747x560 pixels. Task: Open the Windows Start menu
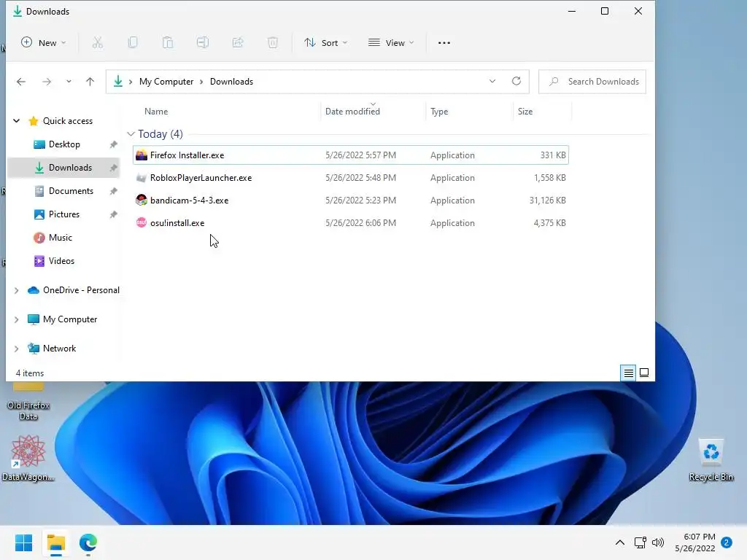click(x=23, y=542)
